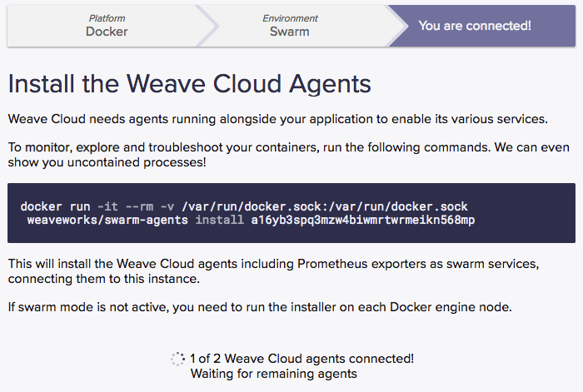Click the '/var/run/docker.sock' volume path
Image resolution: width=583 pixels, height=392 pixels.
click(x=326, y=206)
